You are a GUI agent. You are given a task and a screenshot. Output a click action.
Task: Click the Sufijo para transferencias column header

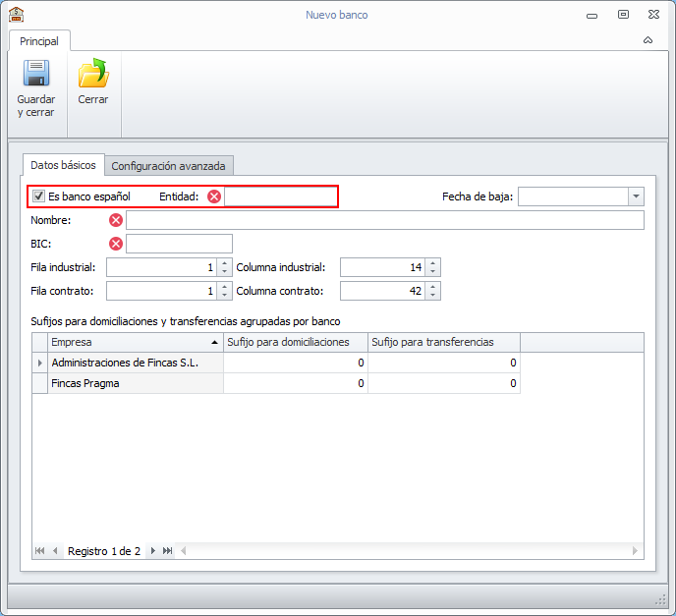point(444,342)
